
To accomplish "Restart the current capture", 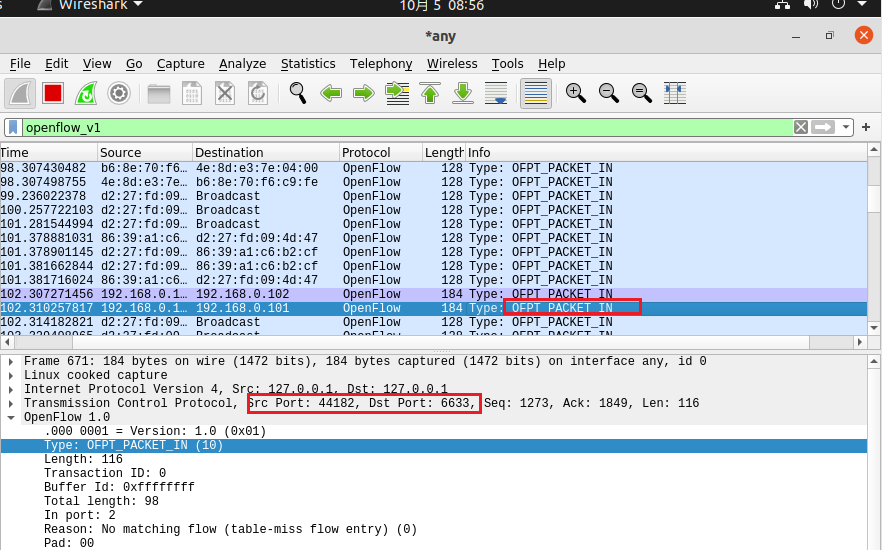I will point(86,93).
